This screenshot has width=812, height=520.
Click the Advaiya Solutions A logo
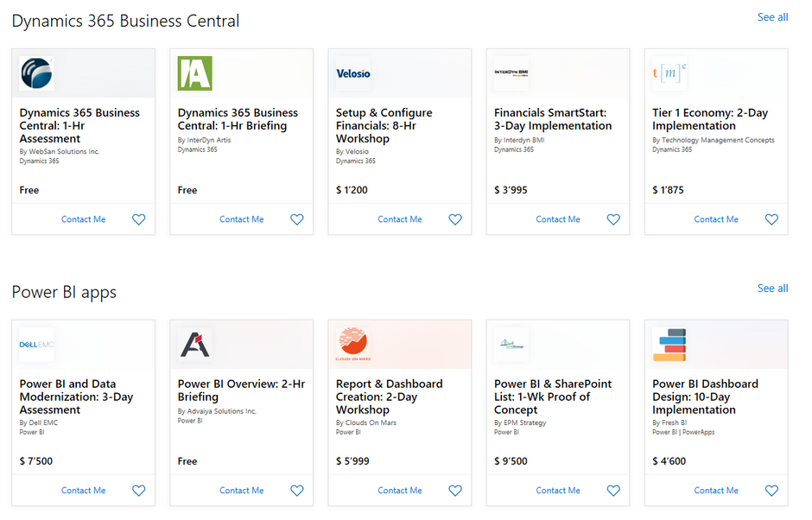click(194, 345)
